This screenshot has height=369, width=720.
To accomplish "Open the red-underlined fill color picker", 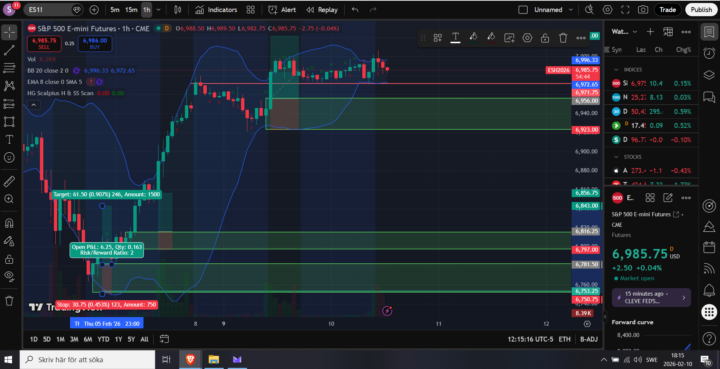I will [x=491, y=38].
